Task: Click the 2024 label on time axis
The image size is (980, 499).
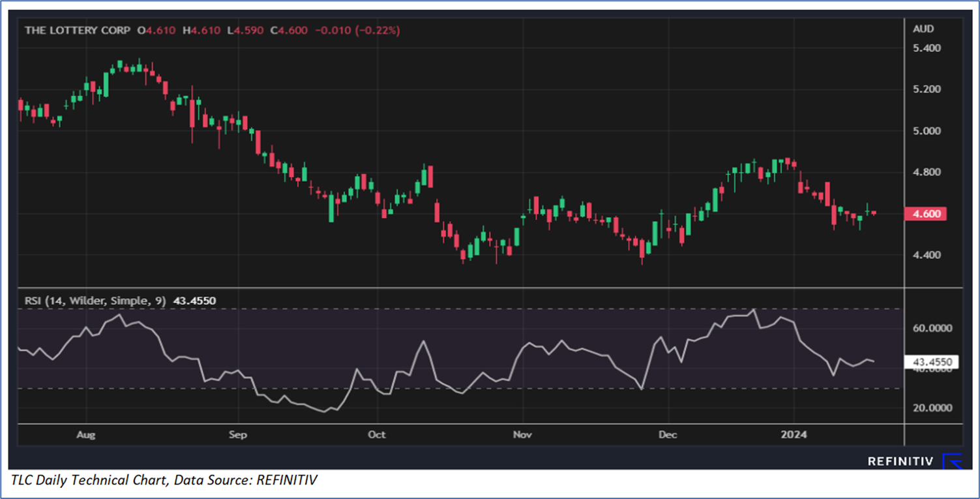Action: [794, 434]
